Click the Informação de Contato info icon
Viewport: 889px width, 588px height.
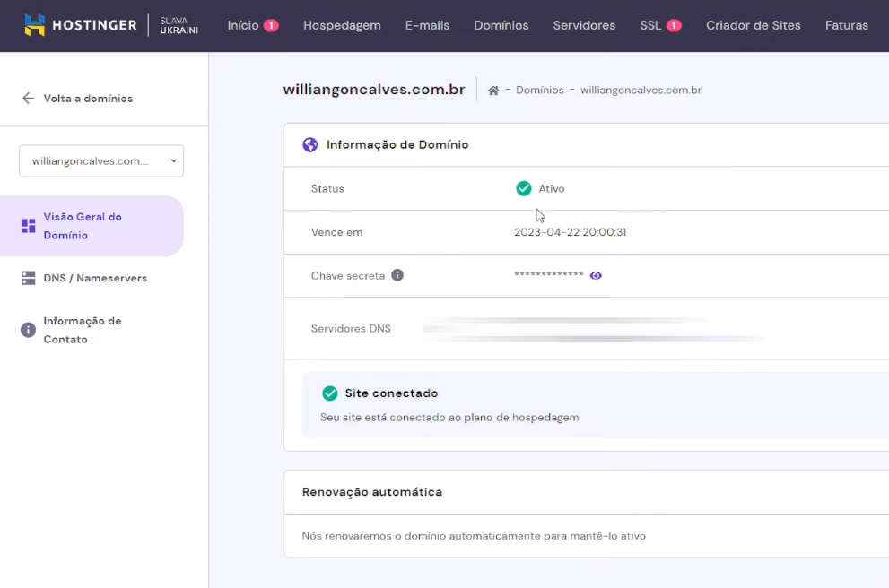pyautogui.click(x=28, y=330)
